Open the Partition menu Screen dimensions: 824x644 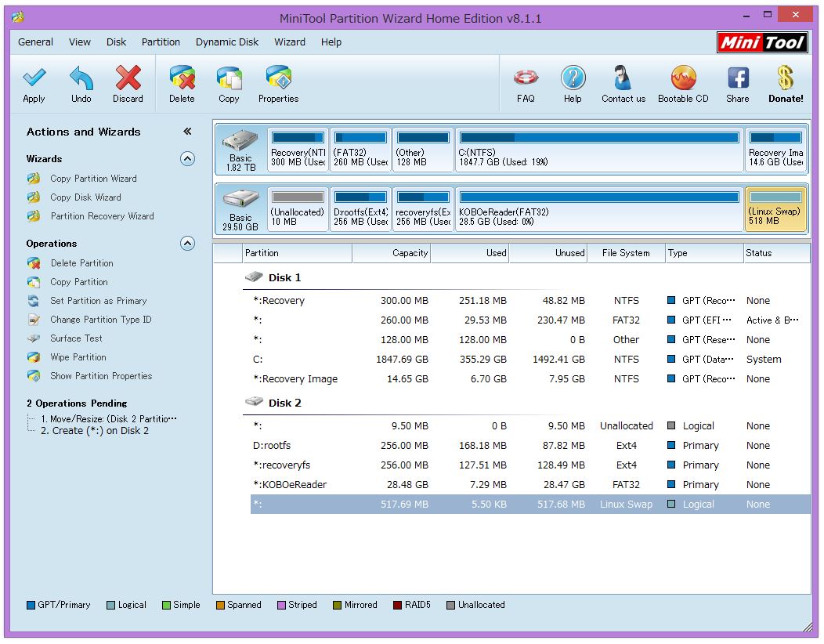click(x=161, y=42)
